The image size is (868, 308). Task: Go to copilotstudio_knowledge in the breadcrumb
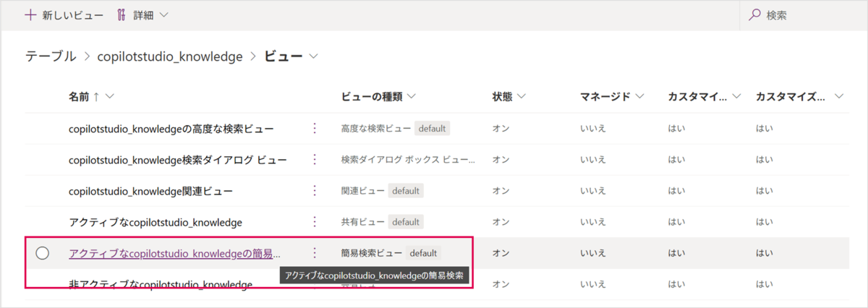[170, 56]
